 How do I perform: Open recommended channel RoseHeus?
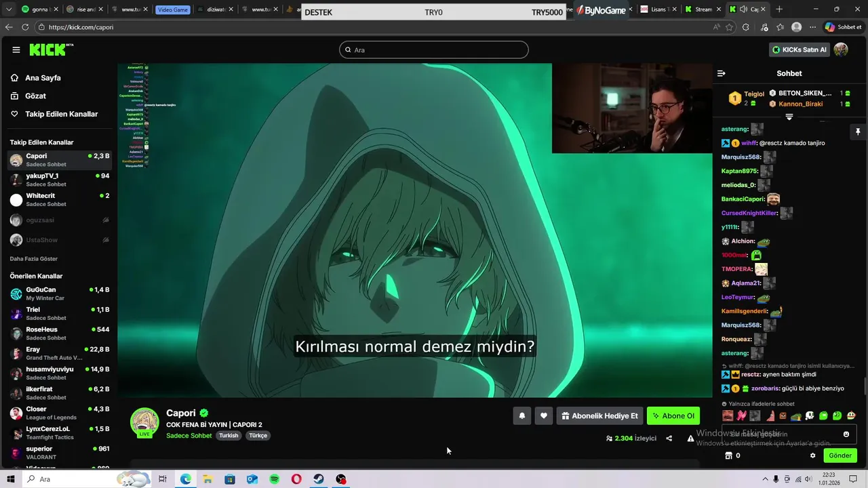tap(60, 333)
